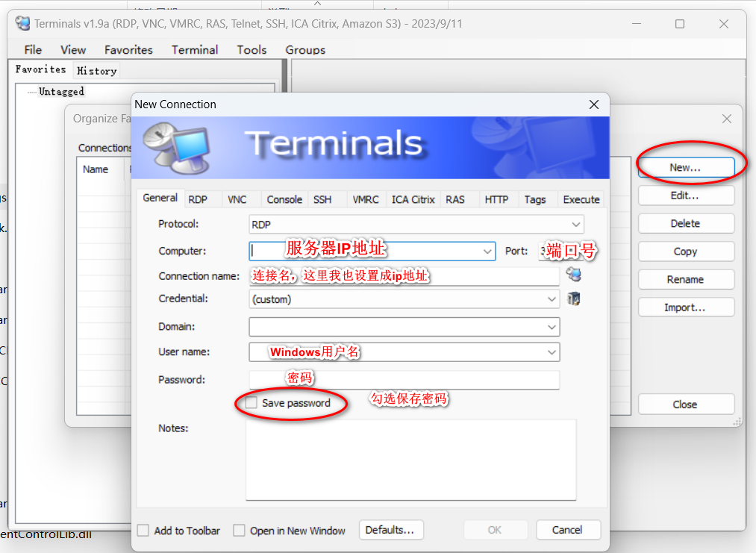Expand the Protocol dropdown
The height and width of the screenshot is (553, 756).
575,225
